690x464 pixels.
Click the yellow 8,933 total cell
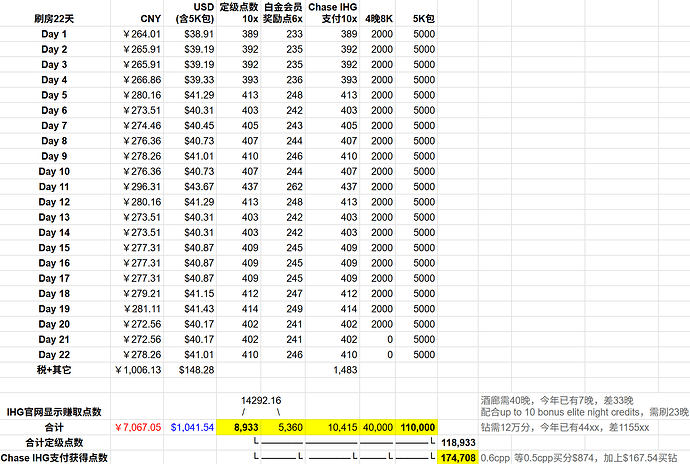[239, 427]
